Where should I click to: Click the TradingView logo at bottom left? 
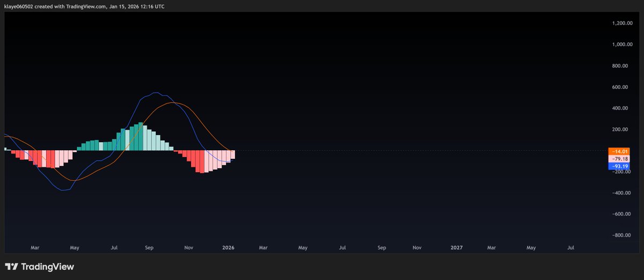[39, 267]
